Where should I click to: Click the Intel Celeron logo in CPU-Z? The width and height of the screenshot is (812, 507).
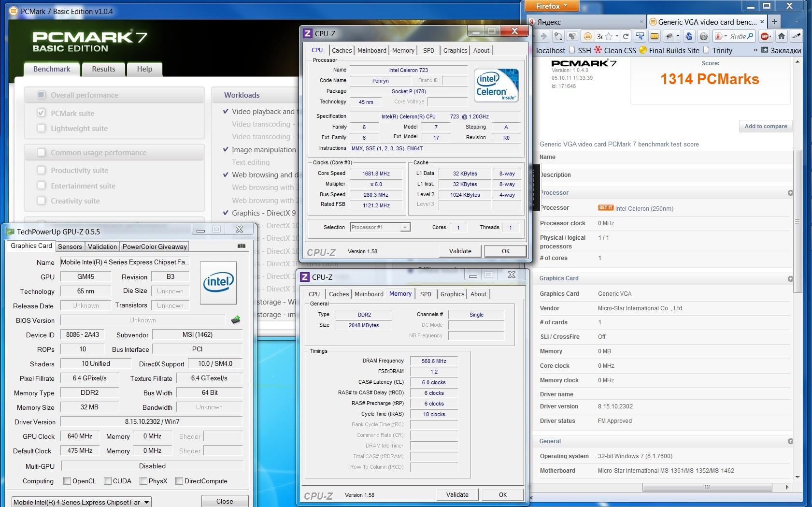point(496,86)
